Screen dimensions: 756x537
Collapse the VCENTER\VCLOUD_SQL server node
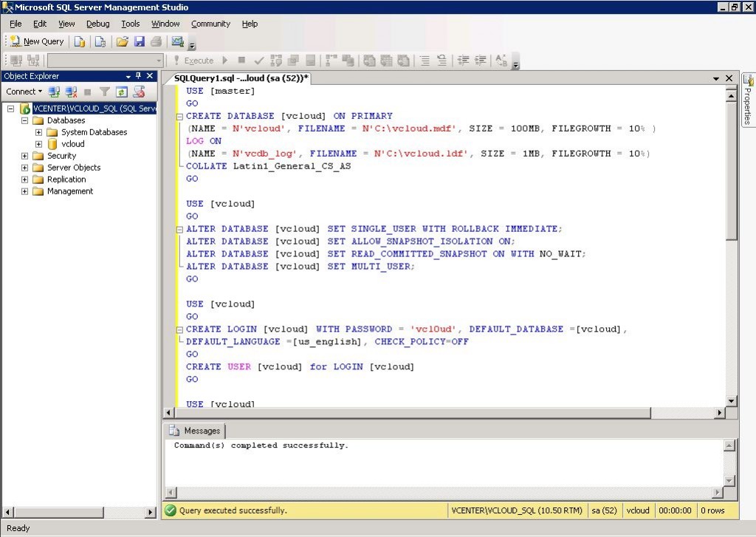coord(10,109)
